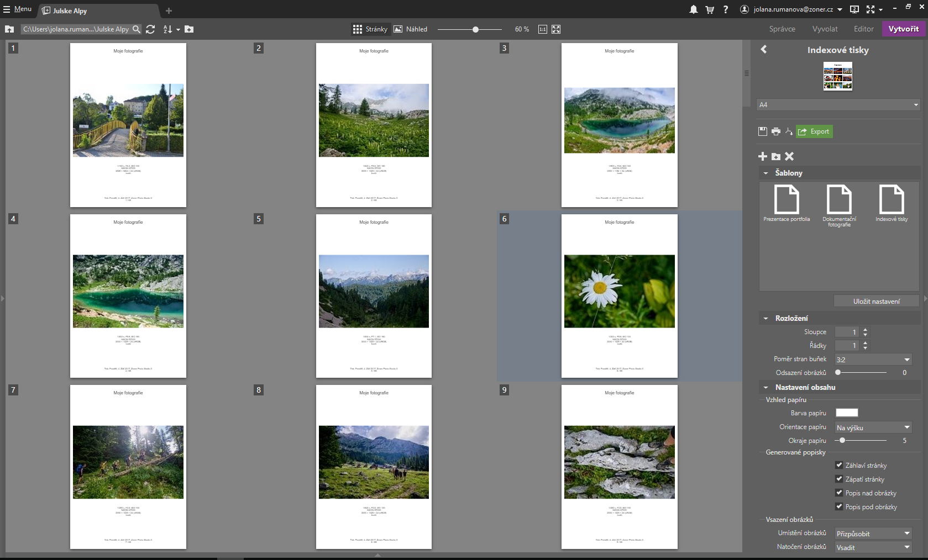This screenshot has width=928, height=560.
Task: Disable Popis pod obrázky checkbox
Action: click(839, 506)
